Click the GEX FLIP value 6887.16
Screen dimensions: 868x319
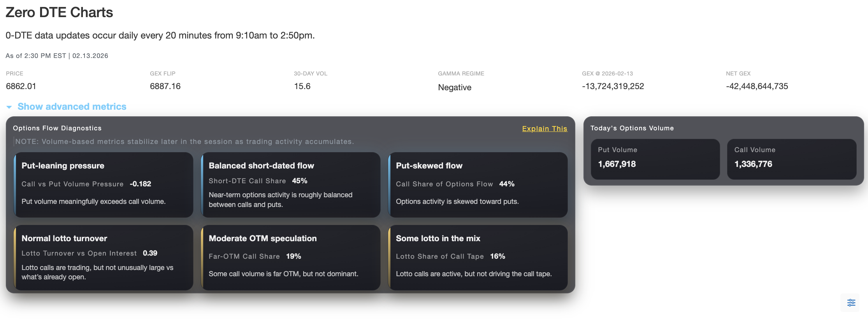click(165, 86)
